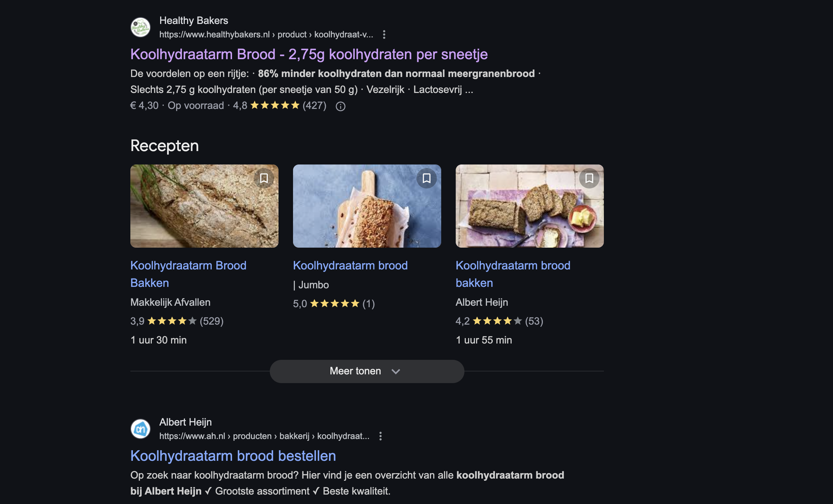Open three-dot menu for Healthy Bakers result

384,34
